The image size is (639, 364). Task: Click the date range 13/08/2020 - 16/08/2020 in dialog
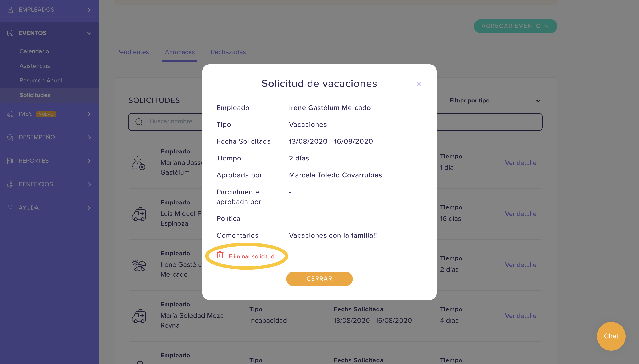pos(331,141)
